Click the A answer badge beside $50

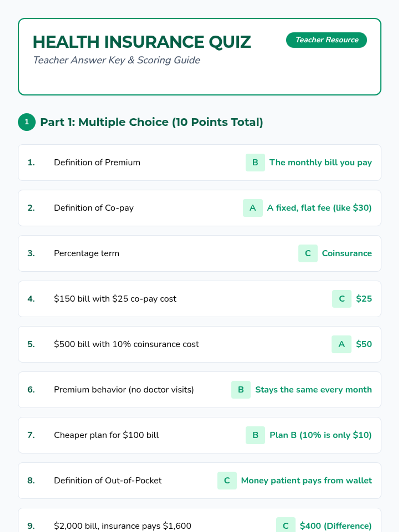coord(341,344)
